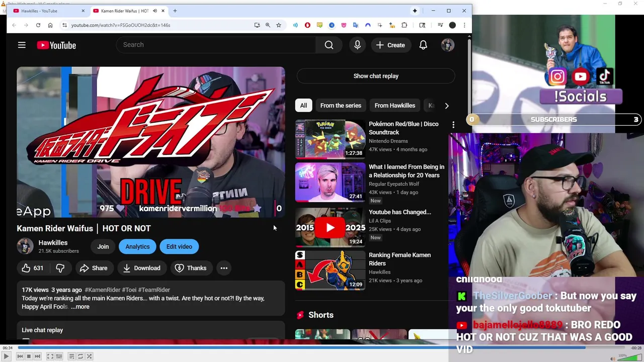Click the Thanks button
The image size is (644, 362).
click(191, 268)
